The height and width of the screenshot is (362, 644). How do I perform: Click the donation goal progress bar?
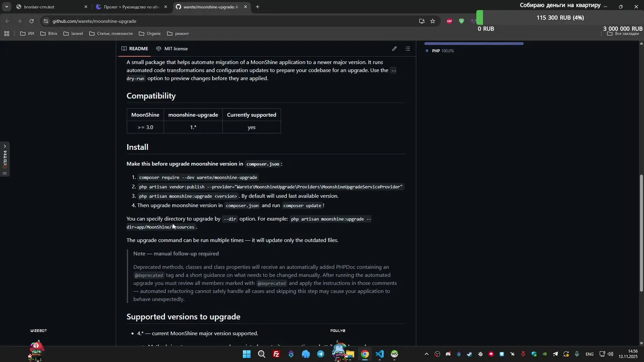[x=560, y=18]
